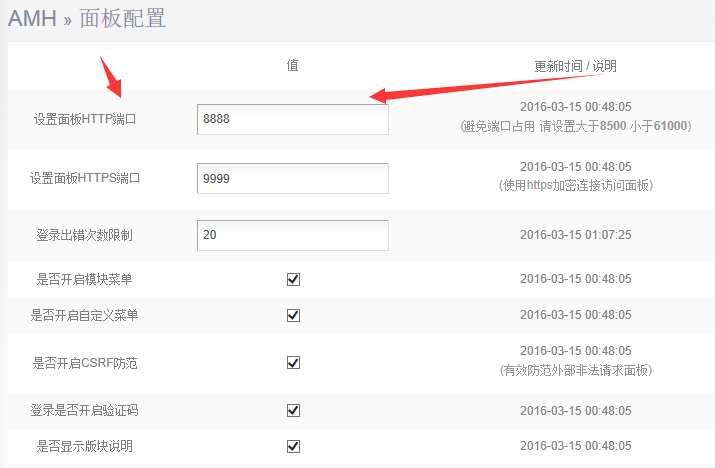Image resolution: width=715 pixels, height=468 pixels.
Task: Click the AMH breadcrumb link
Action: coord(32,18)
